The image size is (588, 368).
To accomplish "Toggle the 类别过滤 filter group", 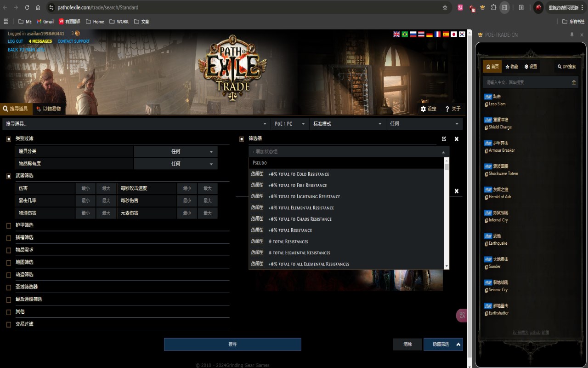I will (9, 139).
